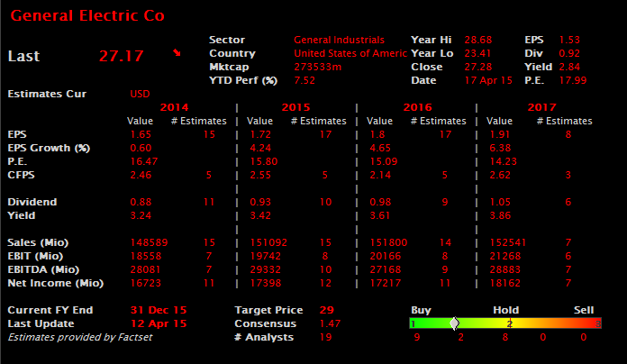Click 2016 EBIT value 20166

coord(386,256)
